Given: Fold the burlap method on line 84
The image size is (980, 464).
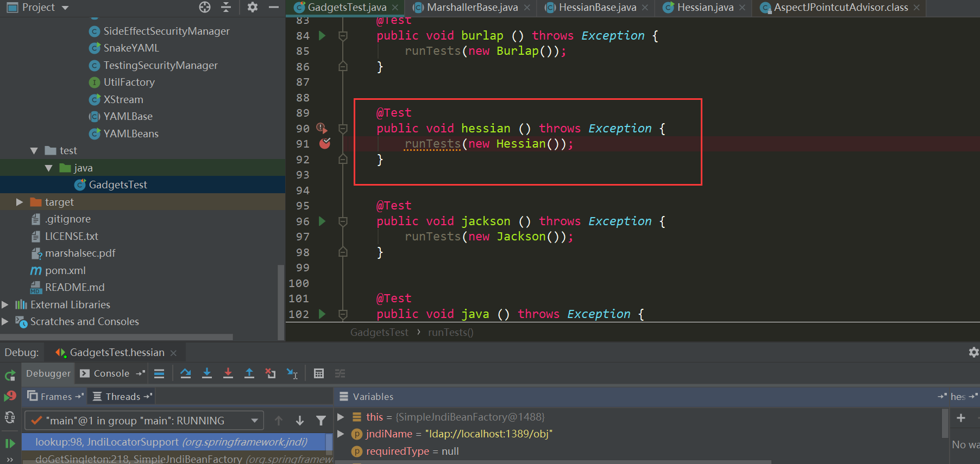Looking at the screenshot, I should (343, 36).
